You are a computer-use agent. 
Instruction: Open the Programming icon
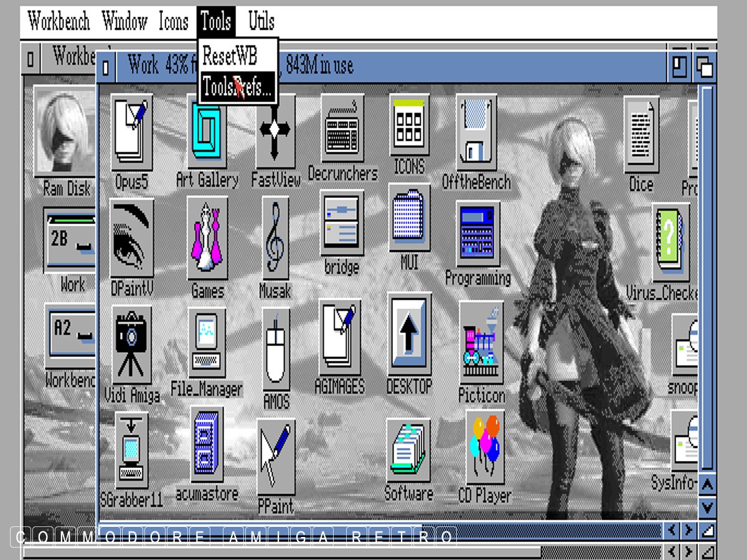click(x=477, y=234)
